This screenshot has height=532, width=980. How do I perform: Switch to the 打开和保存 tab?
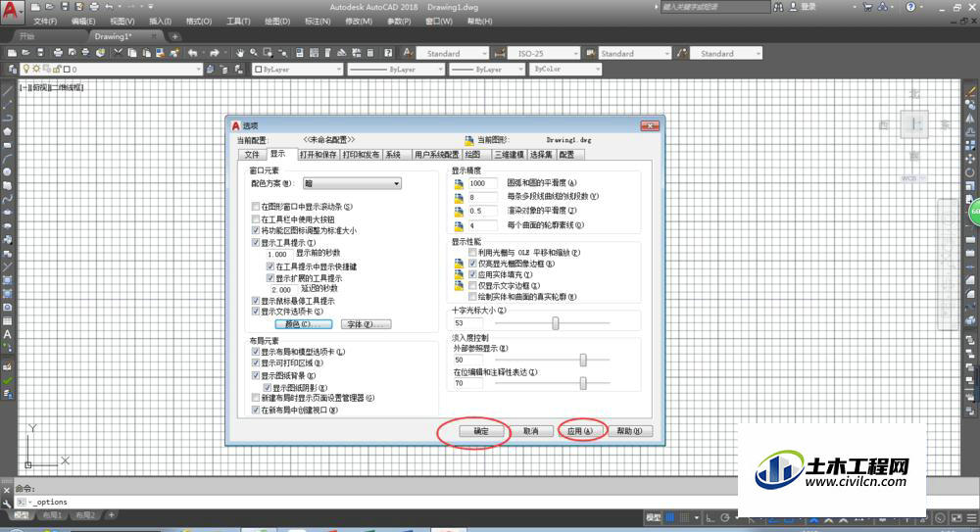(318, 155)
